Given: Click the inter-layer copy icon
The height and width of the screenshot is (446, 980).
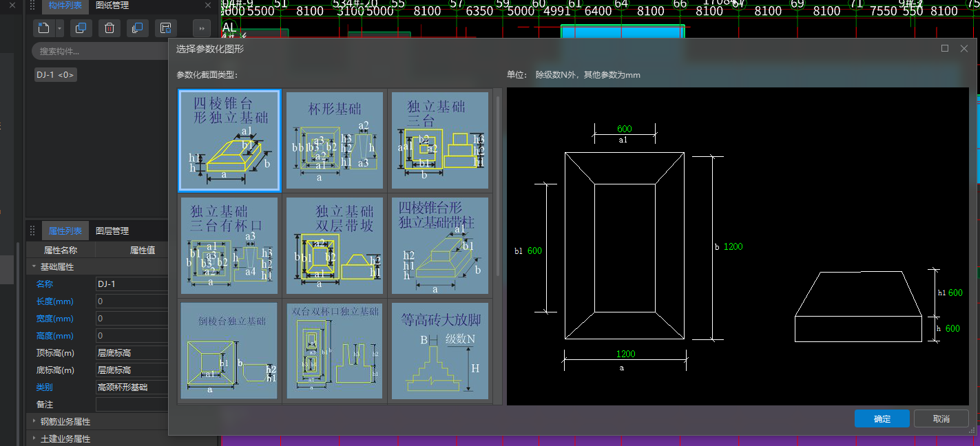Looking at the screenshot, I should [137, 28].
